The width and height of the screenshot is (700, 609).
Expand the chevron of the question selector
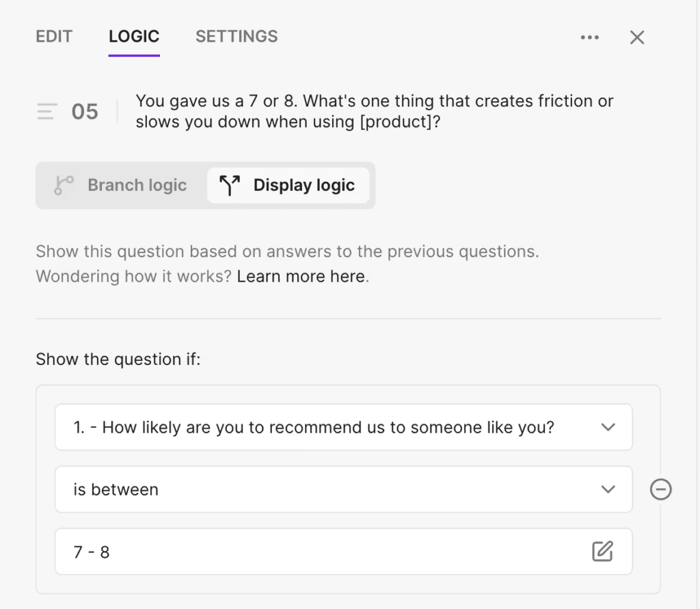point(608,427)
